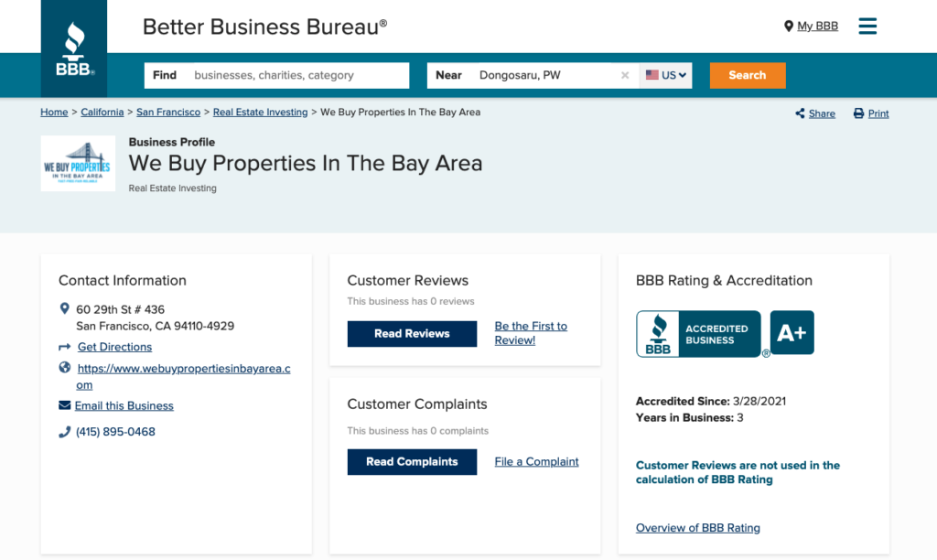Click the BBB torch logo

pos(74,48)
